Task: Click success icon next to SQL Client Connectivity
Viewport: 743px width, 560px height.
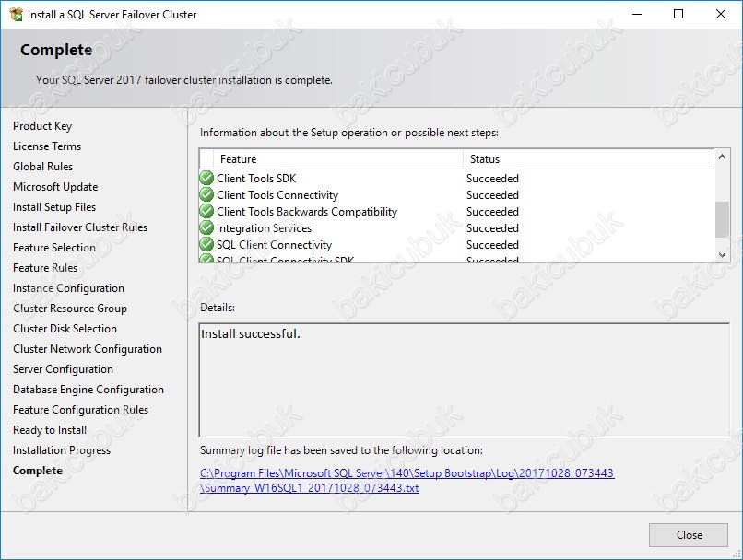Action: [206, 245]
